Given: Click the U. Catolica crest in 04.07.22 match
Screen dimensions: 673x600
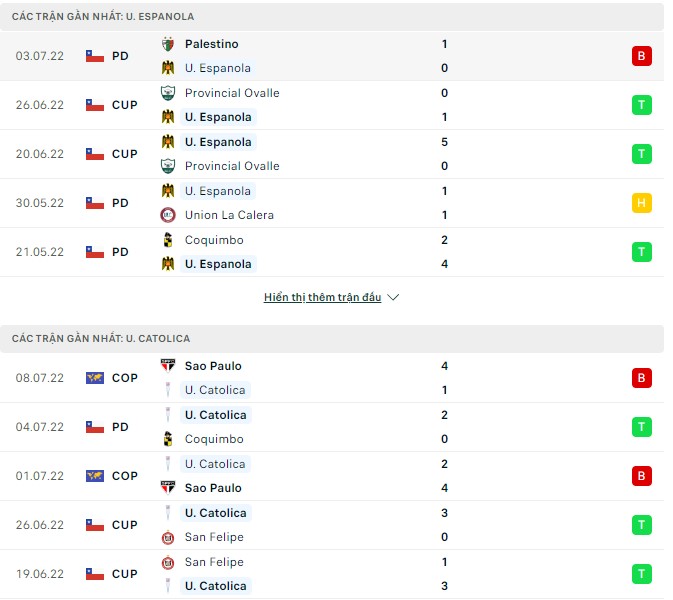Looking at the screenshot, I should coord(167,415).
